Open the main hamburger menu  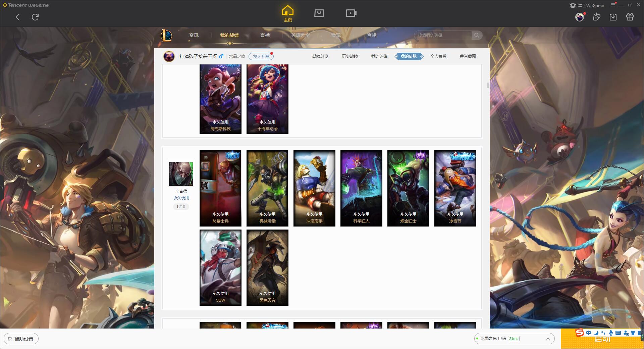pyautogui.click(x=613, y=5)
